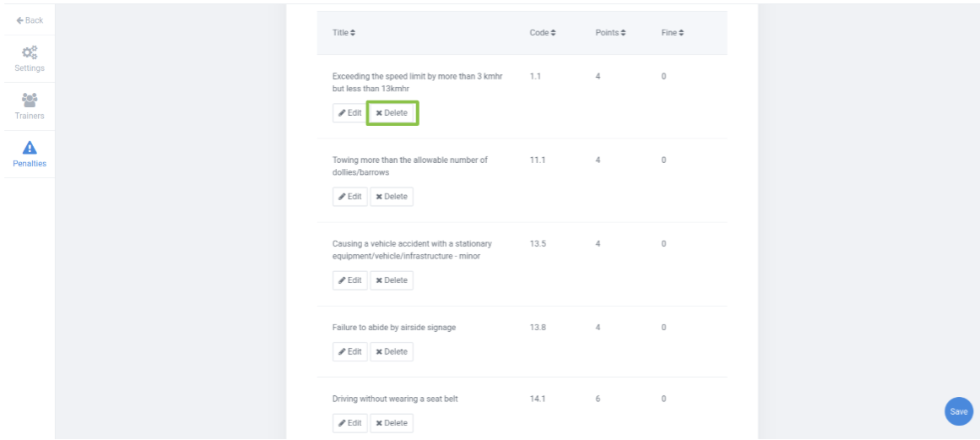Delete the vehicle accident penalty

pyautogui.click(x=392, y=280)
